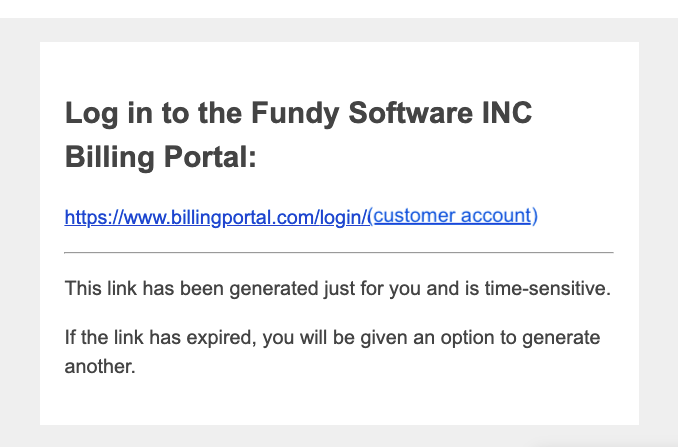Screen dimensions: 678x447
Task: Click the "/login/" segment of the link
Action: pyautogui.click(x=344, y=217)
